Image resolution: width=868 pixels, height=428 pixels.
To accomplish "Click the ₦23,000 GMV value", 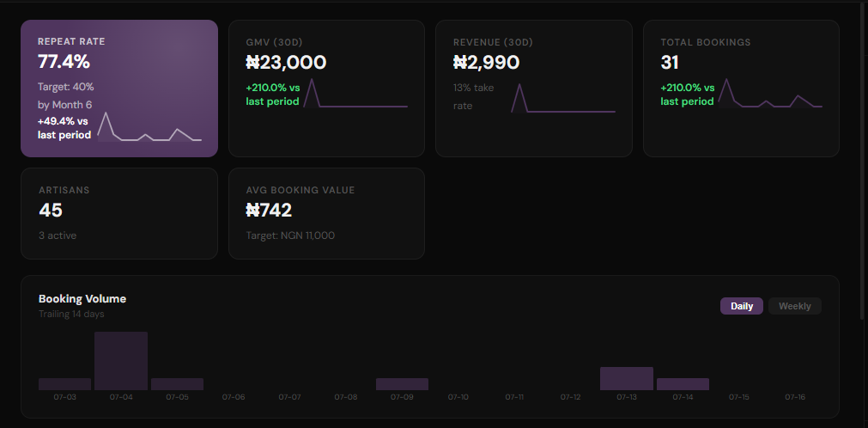I will point(286,62).
